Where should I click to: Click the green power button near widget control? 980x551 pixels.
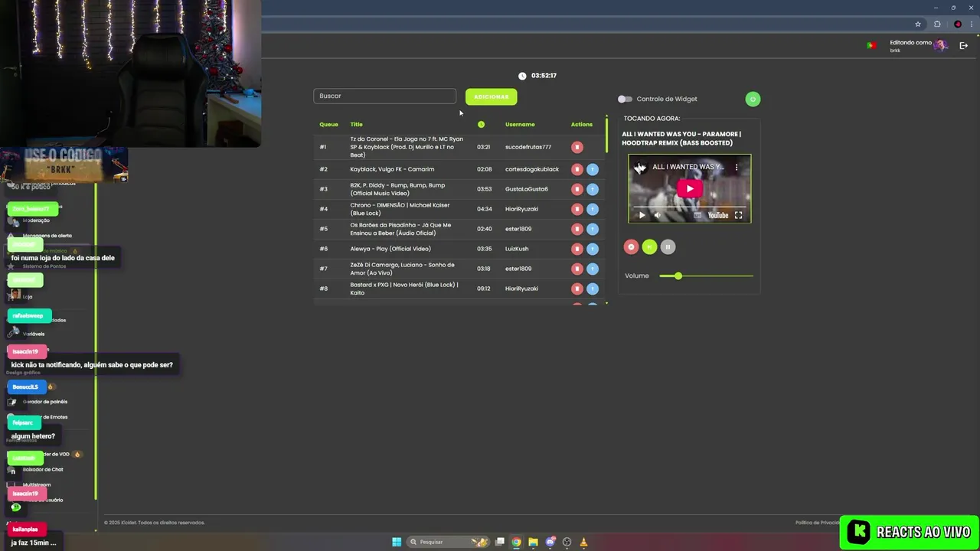pyautogui.click(x=753, y=99)
